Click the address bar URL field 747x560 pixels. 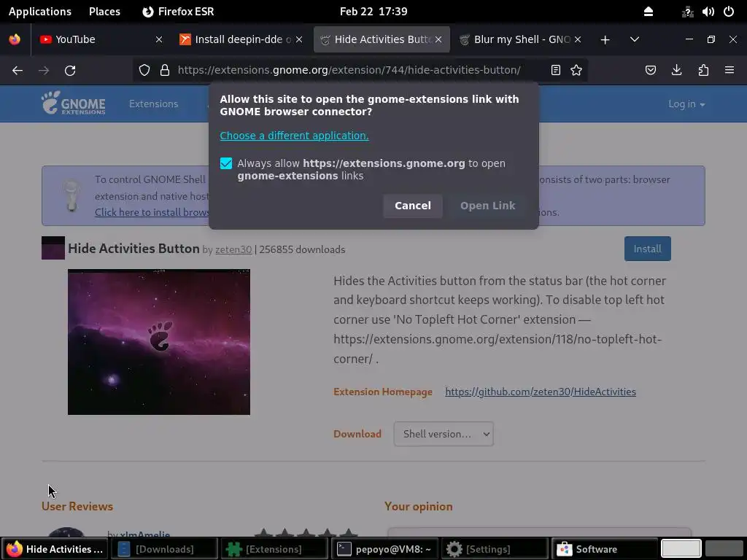[x=349, y=71]
